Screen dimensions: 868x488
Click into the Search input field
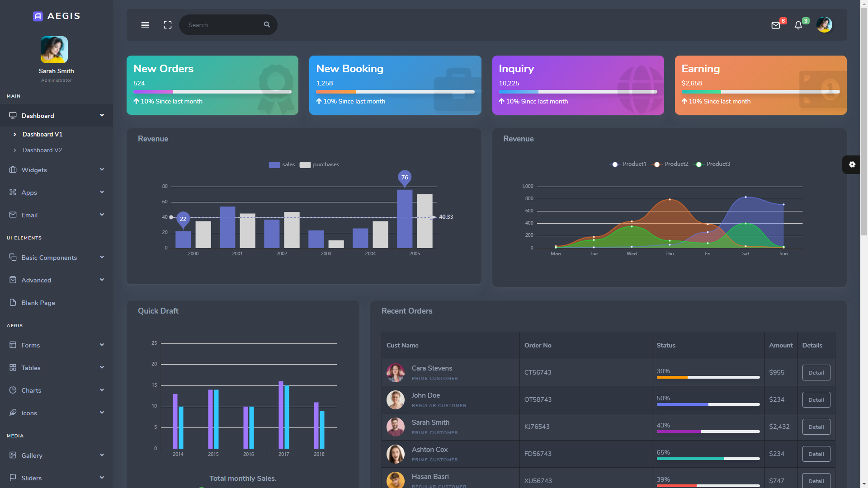click(x=222, y=25)
